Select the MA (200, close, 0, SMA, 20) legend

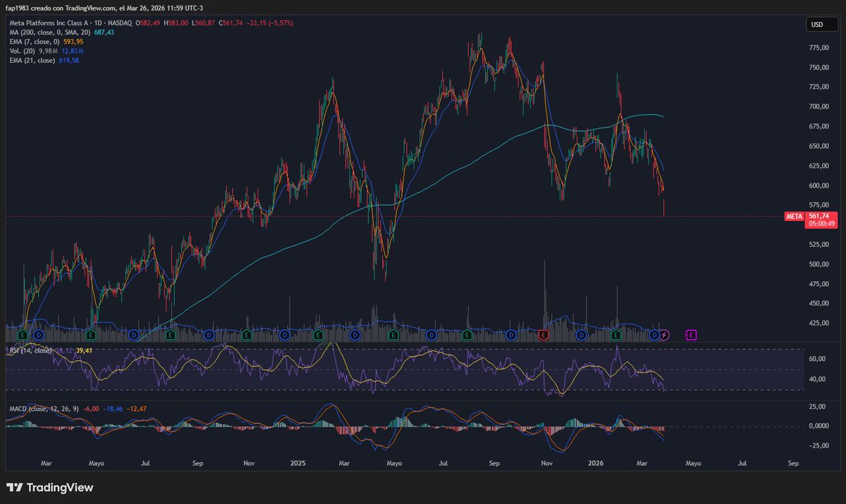(50, 32)
